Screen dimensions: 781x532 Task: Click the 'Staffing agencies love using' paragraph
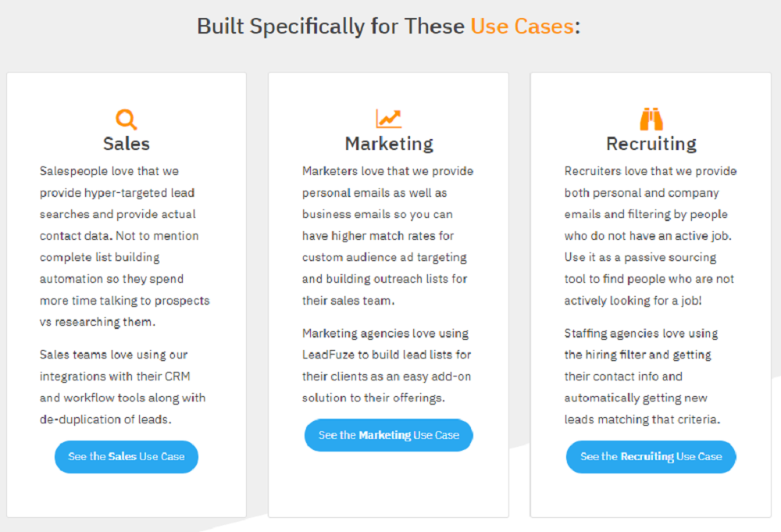coord(642,376)
